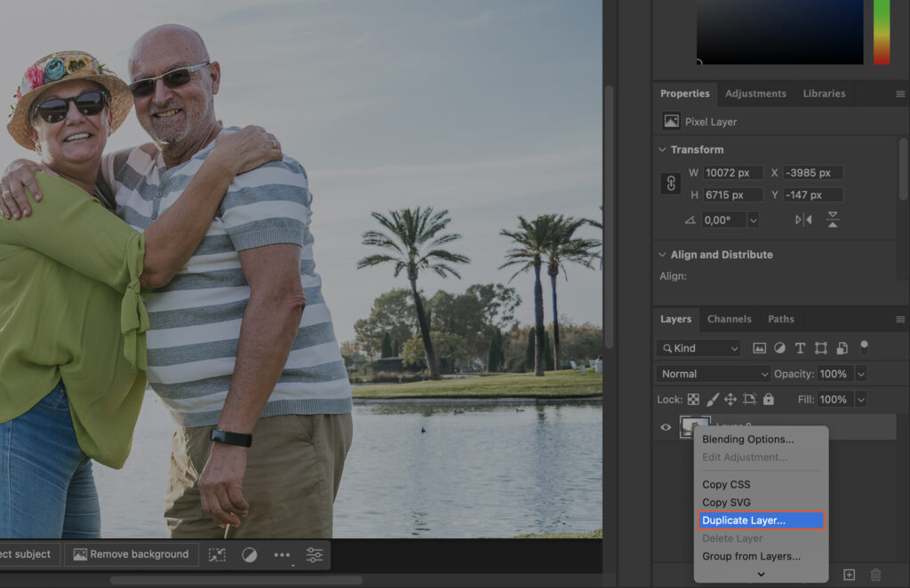Toggle the layer filtering switch
Image resolution: width=910 pixels, height=588 pixels.
863,347
